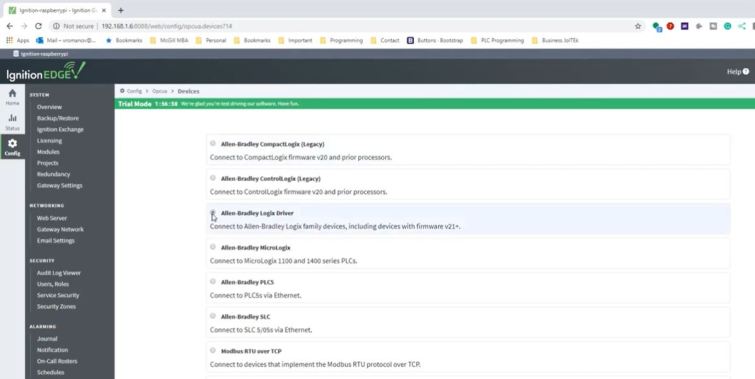Open the Personal bookmarks folder
The image size is (755, 379).
pyautogui.click(x=210, y=40)
